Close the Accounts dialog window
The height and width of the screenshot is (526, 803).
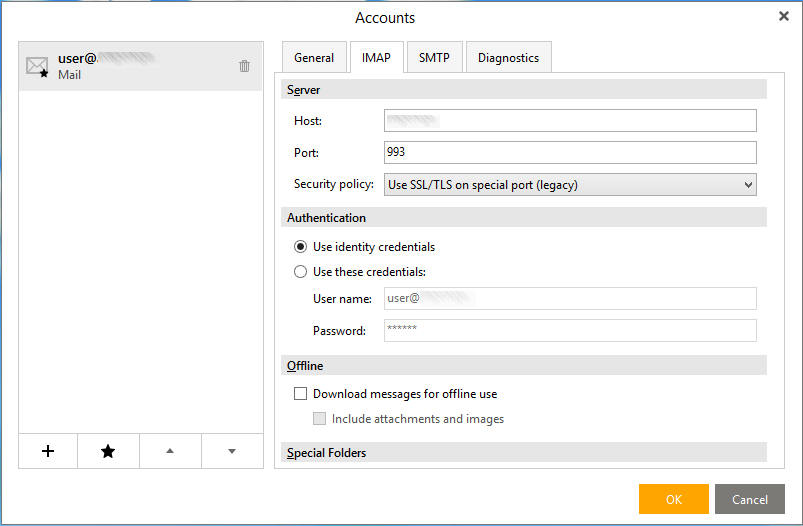coord(783,16)
